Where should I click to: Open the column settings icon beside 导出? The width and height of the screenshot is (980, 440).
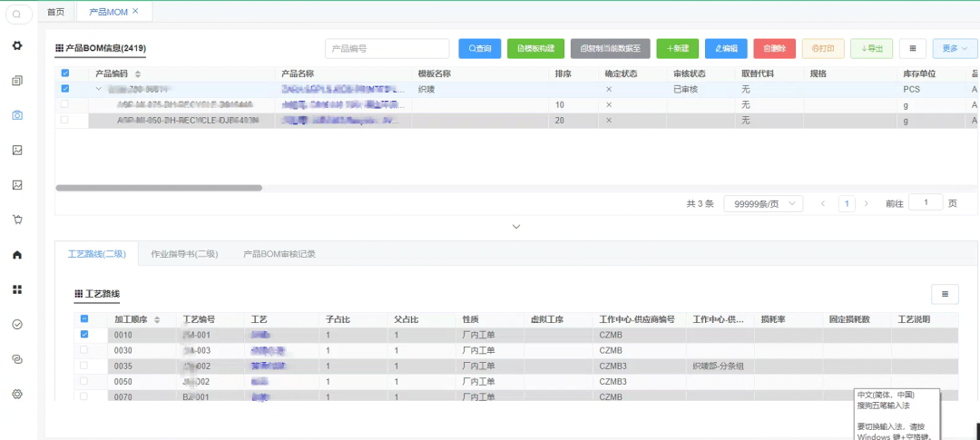[913, 48]
